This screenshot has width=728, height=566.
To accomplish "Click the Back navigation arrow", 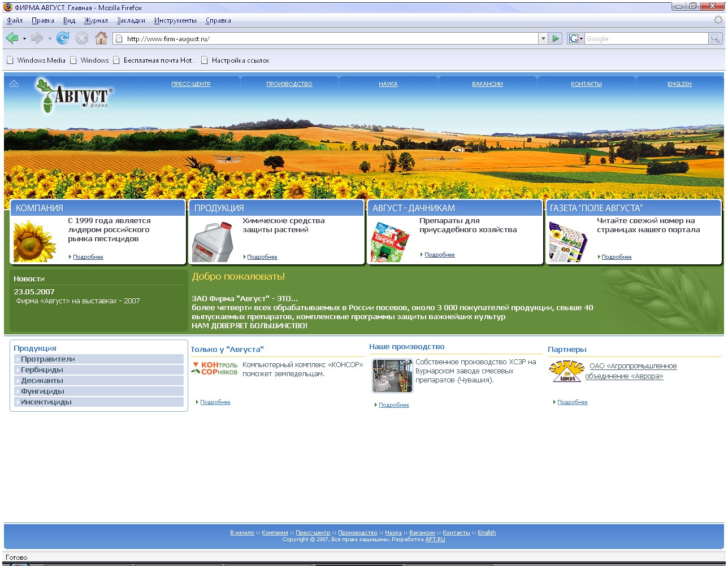I will coord(11,38).
